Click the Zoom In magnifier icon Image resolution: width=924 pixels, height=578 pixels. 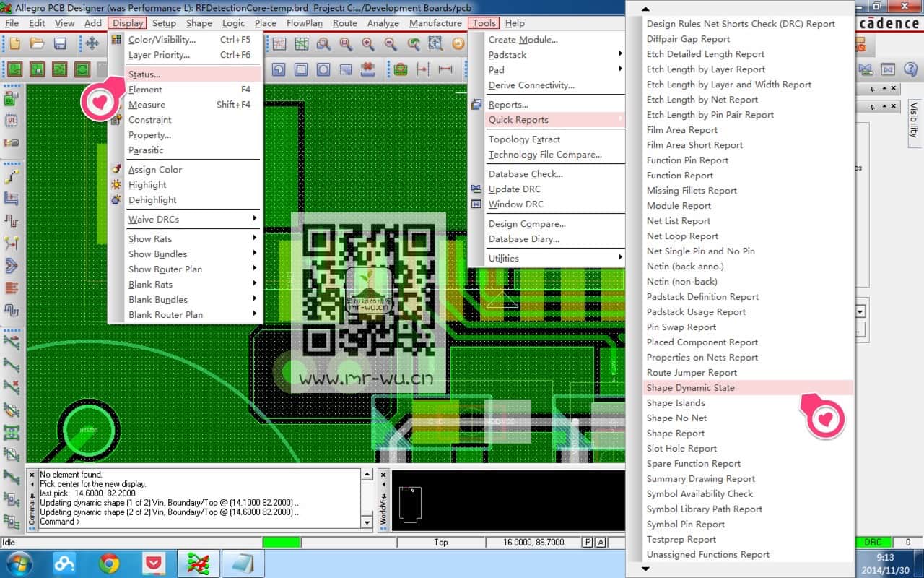point(368,43)
